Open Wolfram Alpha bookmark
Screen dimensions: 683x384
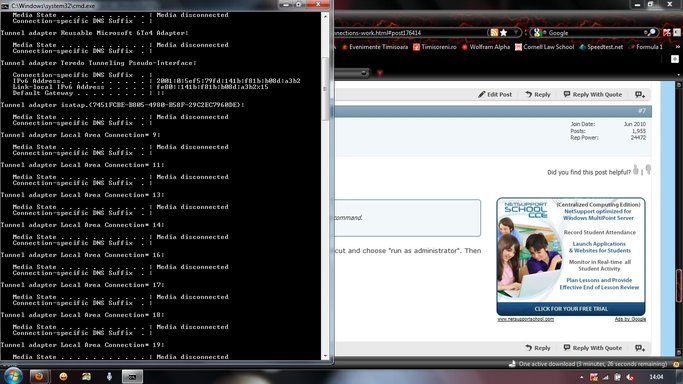[485, 47]
